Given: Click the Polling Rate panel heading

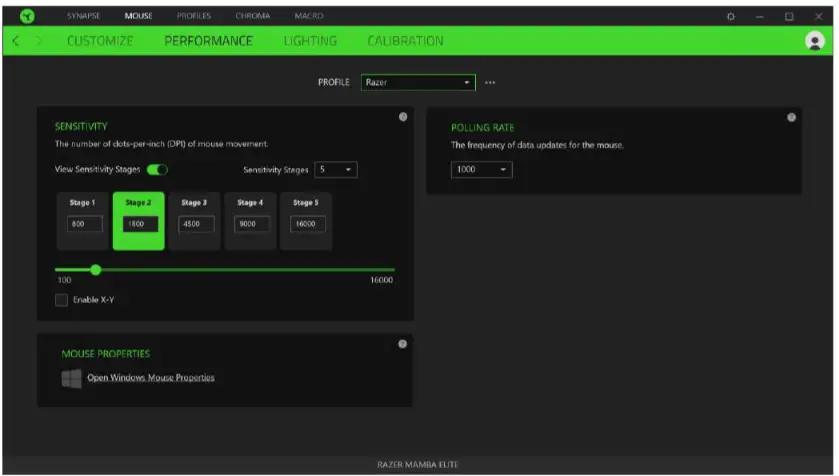Looking at the screenshot, I should point(483,128).
